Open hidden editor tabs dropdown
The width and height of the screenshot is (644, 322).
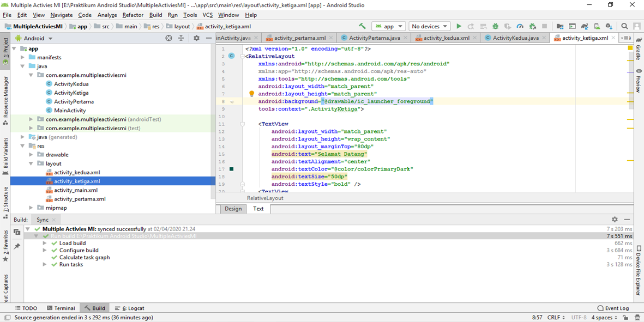point(626,38)
